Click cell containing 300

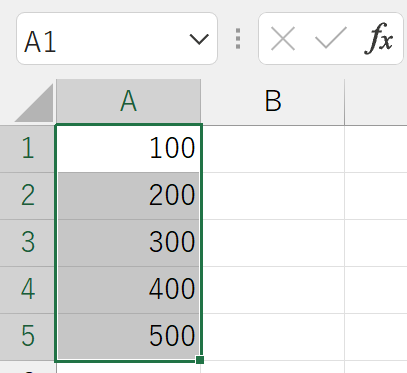129,243
